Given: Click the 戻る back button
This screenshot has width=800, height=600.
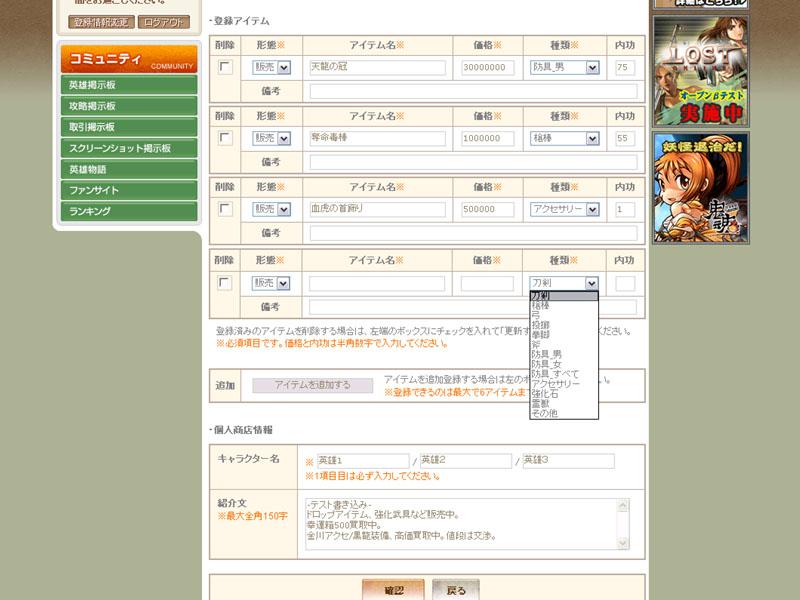Looking at the screenshot, I should click(456, 590).
